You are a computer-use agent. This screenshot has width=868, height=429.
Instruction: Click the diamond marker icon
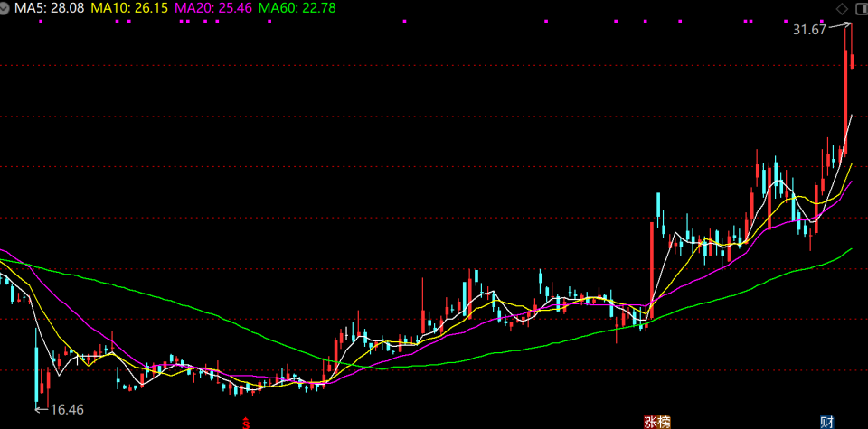(x=842, y=8)
